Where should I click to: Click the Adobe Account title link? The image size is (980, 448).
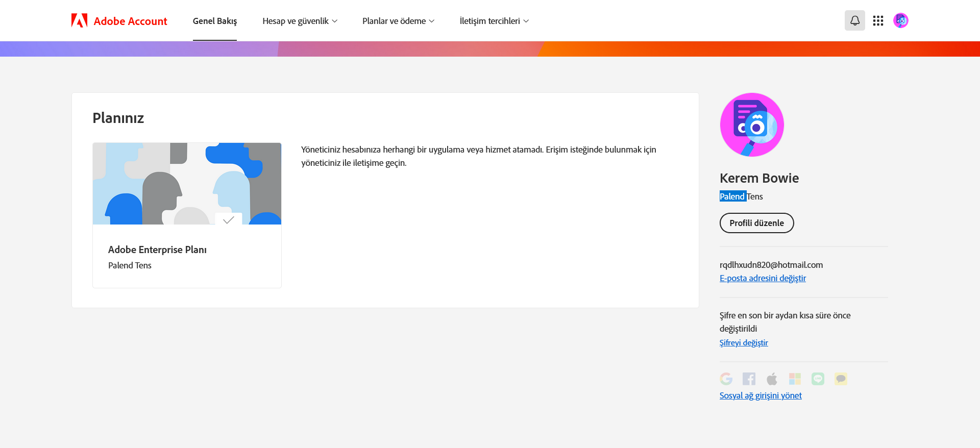pyautogui.click(x=130, y=21)
